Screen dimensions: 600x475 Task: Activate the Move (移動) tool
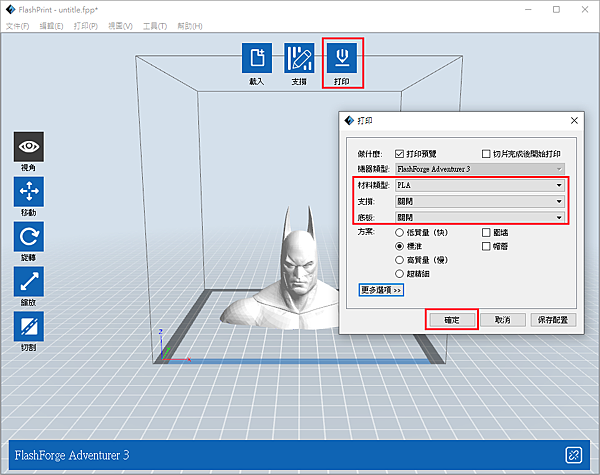(28, 191)
